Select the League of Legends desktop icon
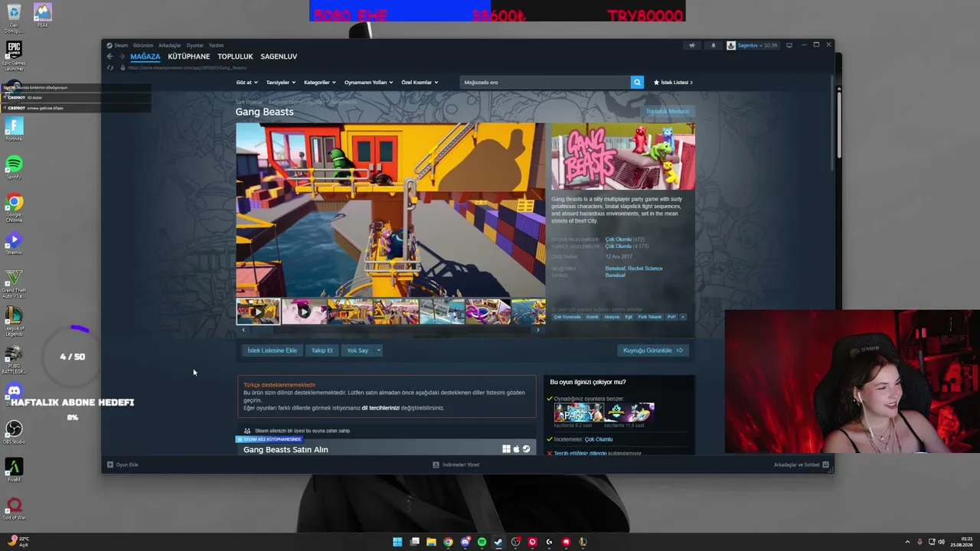 pos(14,321)
